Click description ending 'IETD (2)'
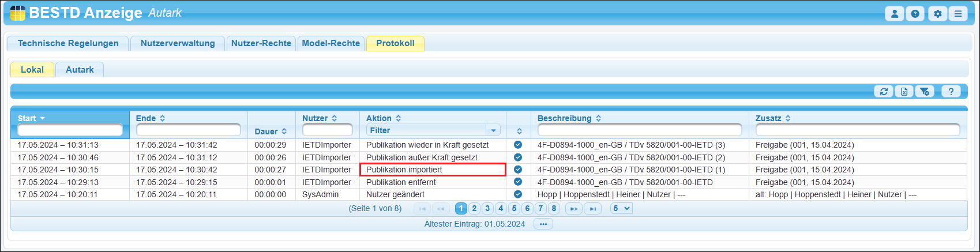This screenshot has height=252, width=980. (631, 157)
